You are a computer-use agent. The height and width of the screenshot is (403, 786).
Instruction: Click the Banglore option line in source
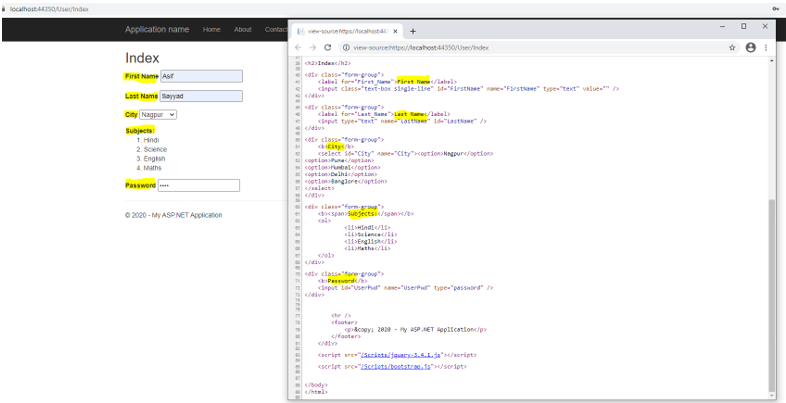click(x=346, y=181)
